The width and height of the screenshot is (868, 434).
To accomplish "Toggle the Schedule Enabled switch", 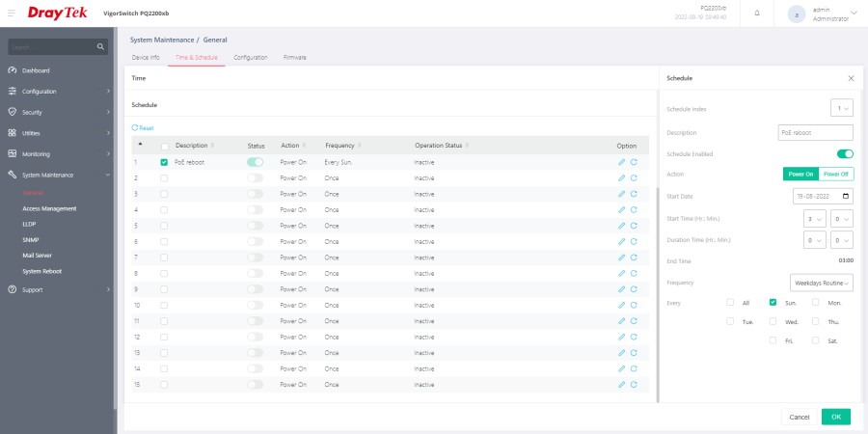I will (x=845, y=154).
